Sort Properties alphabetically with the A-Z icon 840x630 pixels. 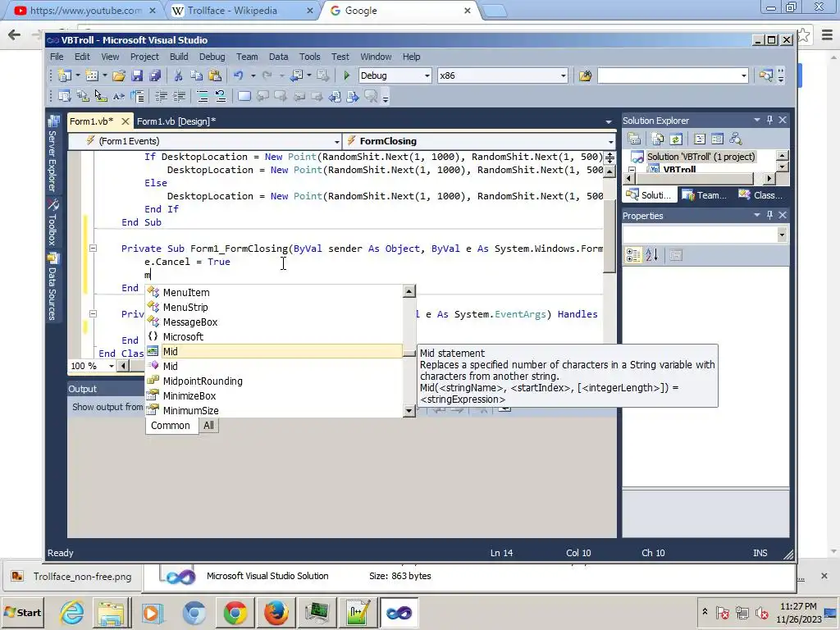pyautogui.click(x=651, y=255)
